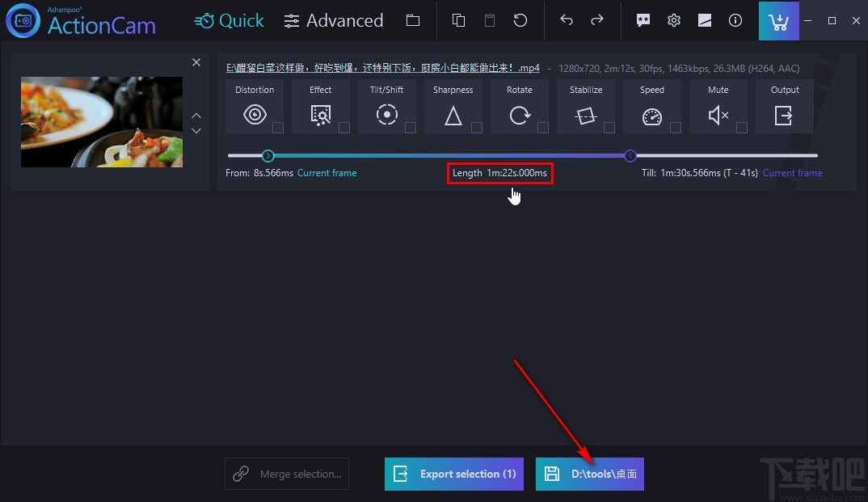Select the Stabilize tool icon
The height and width of the screenshot is (502, 868).
tap(586, 115)
